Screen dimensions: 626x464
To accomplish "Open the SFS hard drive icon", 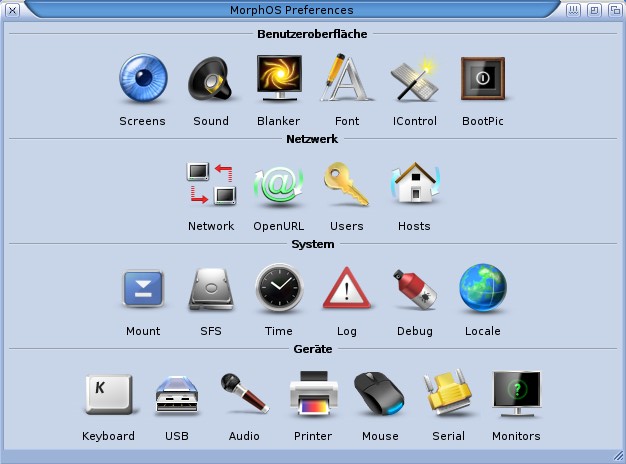I will pos(211,289).
